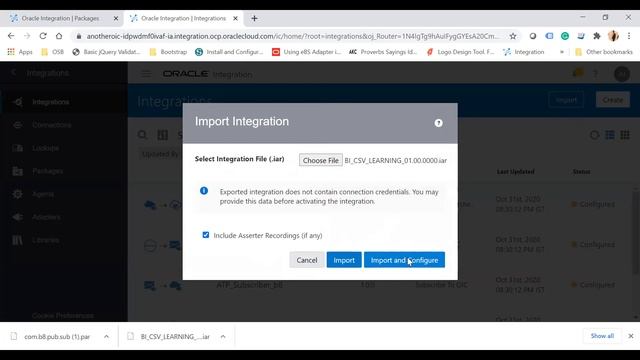Open help icon in Import Integration dialog
This screenshot has width=640, height=360.
point(438,123)
